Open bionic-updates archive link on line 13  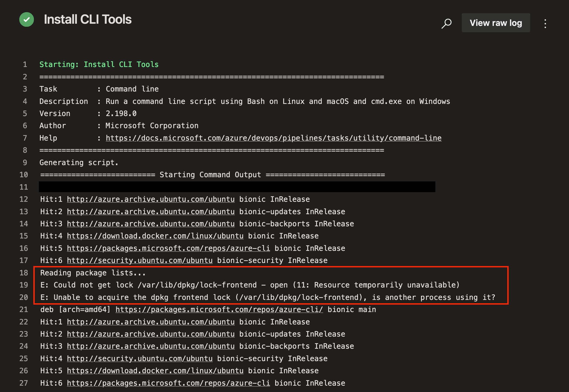click(151, 212)
